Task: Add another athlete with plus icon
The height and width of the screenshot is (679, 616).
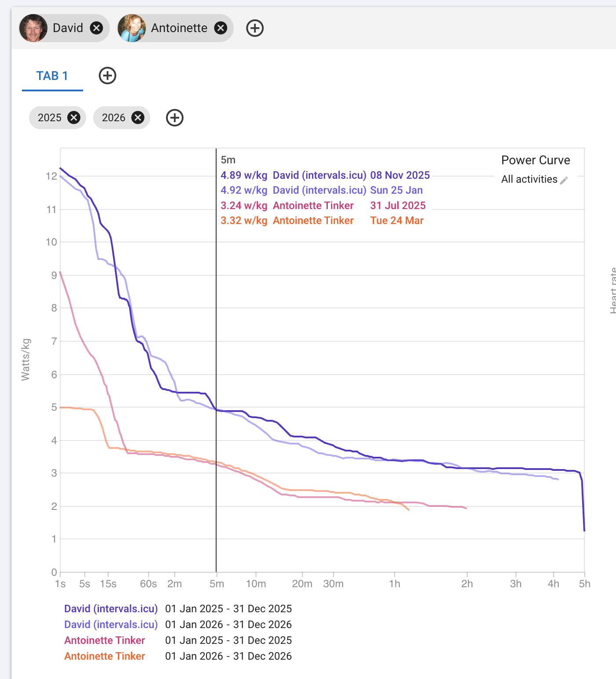Action: (255, 28)
